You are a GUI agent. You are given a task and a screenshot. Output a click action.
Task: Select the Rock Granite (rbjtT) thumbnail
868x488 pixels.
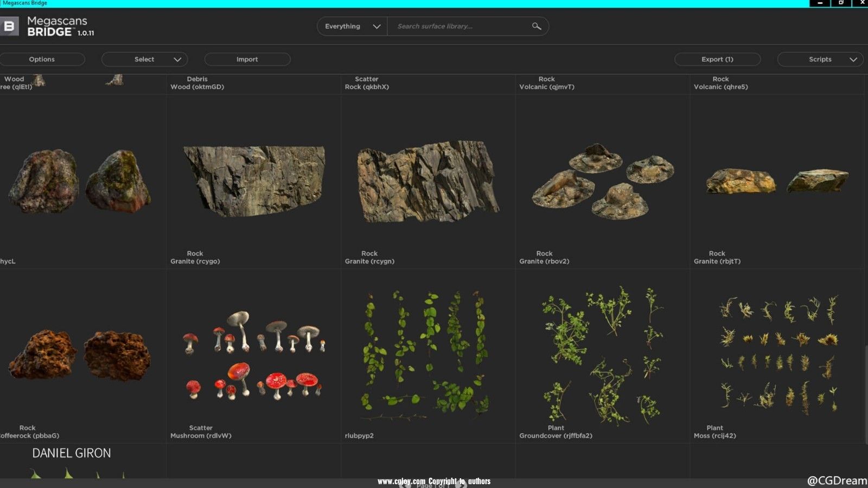(x=777, y=181)
